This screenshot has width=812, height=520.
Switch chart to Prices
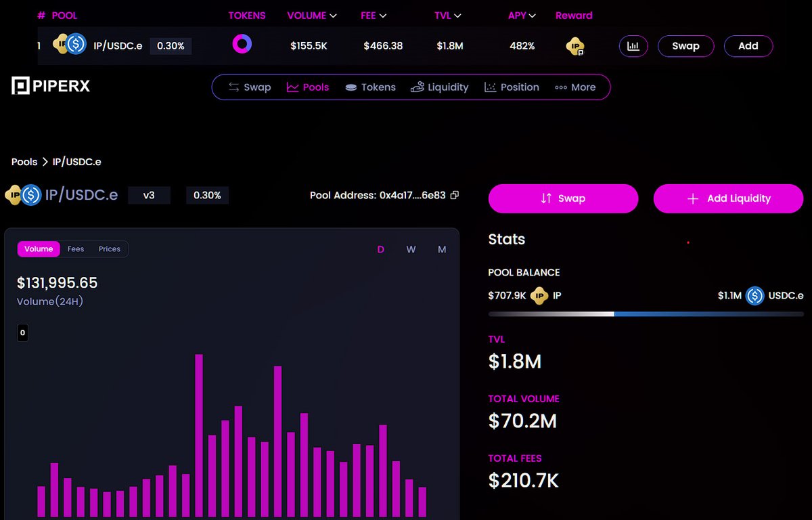(x=110, y=249)
